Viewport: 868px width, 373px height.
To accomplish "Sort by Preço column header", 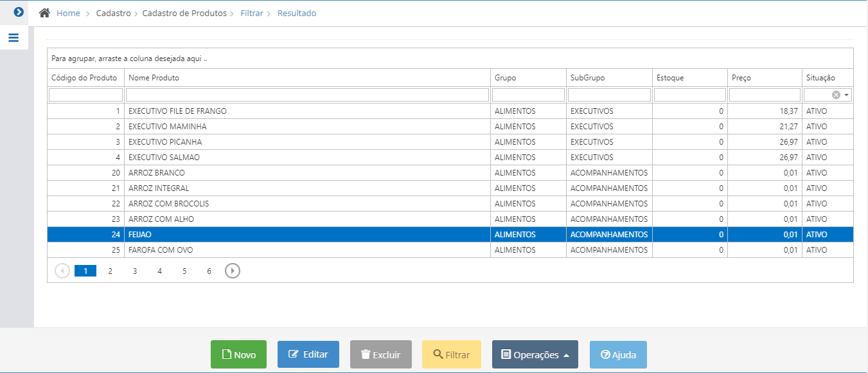I will pyautogui.click(x=765, y=78).
